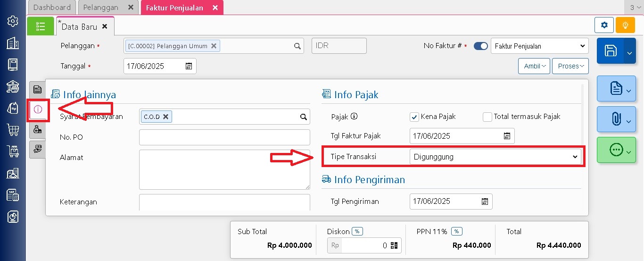This screenshot has width=644, height=261.
Task: Click the orange lightbulb tips icon
Action: coord(625,25)
